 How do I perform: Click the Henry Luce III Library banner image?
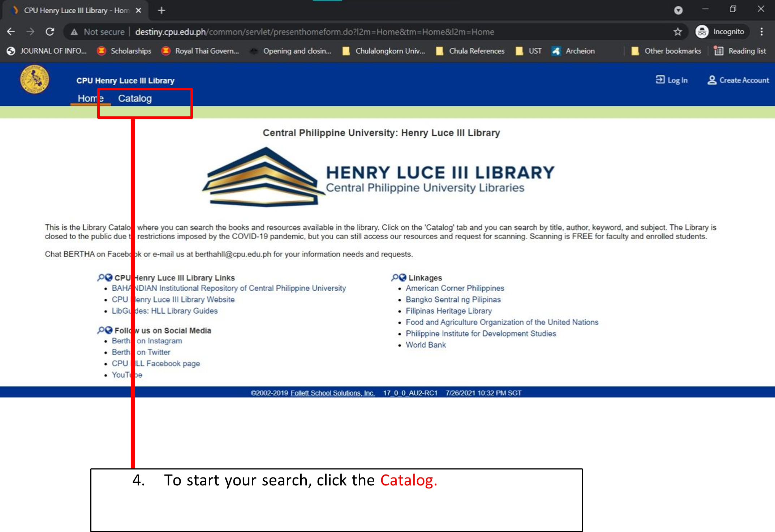[x=378, y=177]
